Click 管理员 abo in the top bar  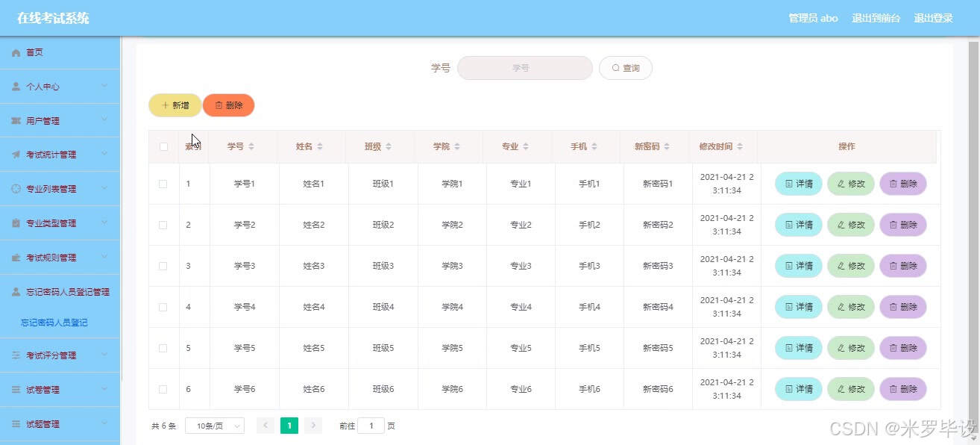tap(814, 18)
